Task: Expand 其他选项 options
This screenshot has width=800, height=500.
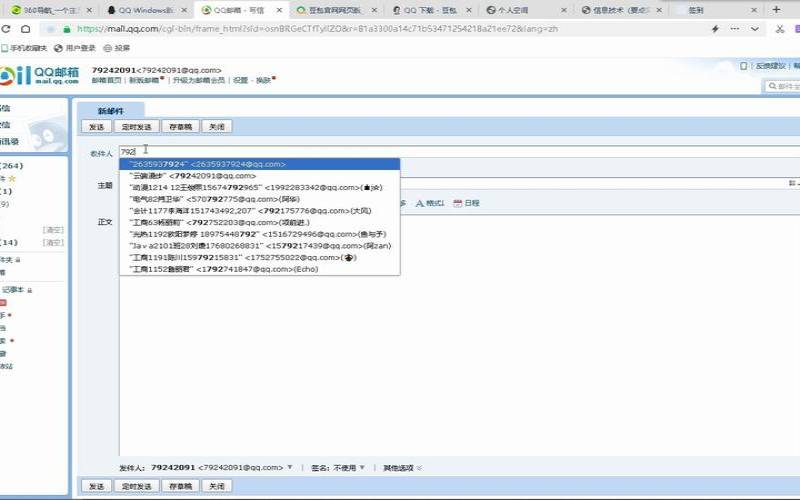Action: tap(403, 467)
